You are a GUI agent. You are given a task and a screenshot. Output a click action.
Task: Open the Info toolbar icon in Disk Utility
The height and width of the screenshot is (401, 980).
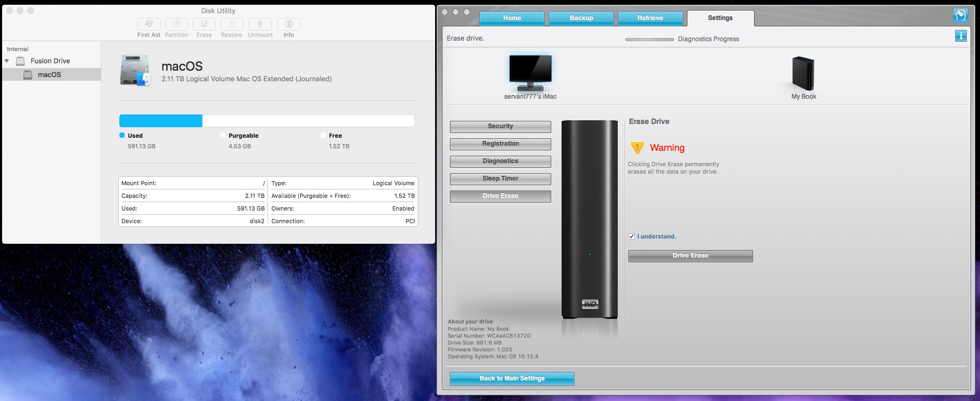[289, 24]
